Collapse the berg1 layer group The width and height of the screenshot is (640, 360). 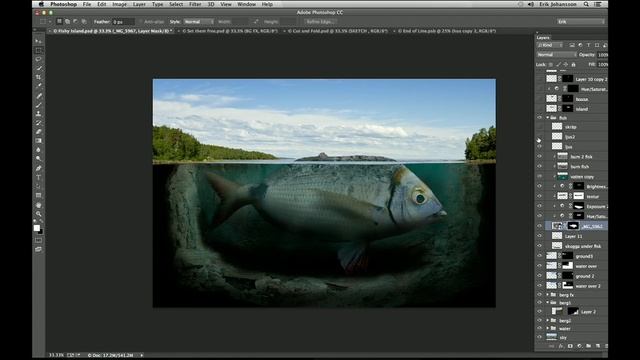pos(548,302)
